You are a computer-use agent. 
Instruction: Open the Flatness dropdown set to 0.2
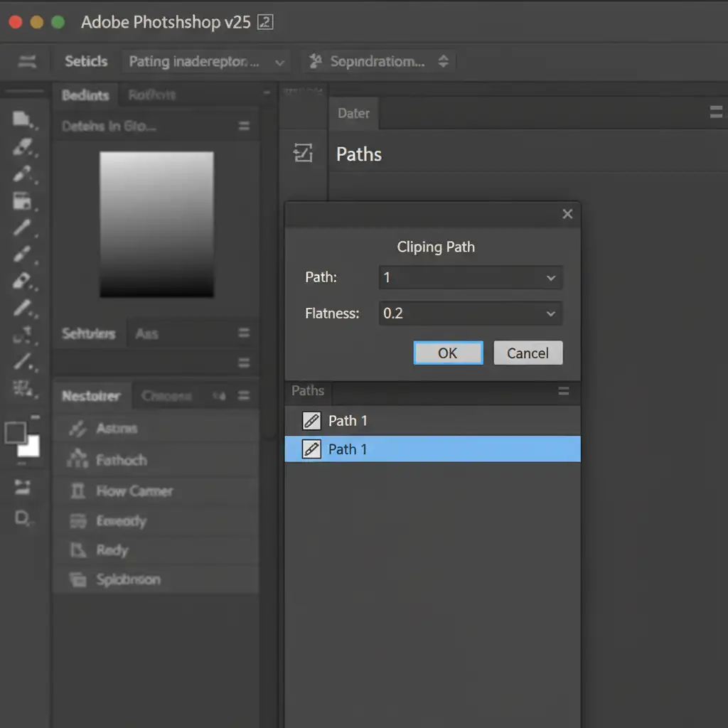point(550,314)
